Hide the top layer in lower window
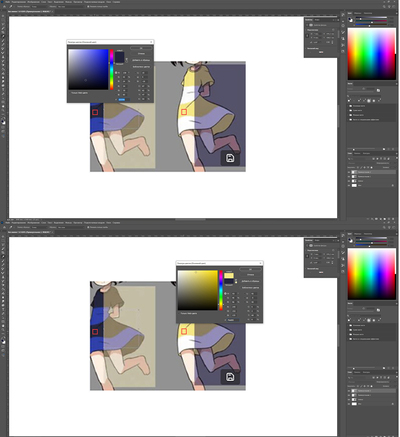 tap(349, 391)
